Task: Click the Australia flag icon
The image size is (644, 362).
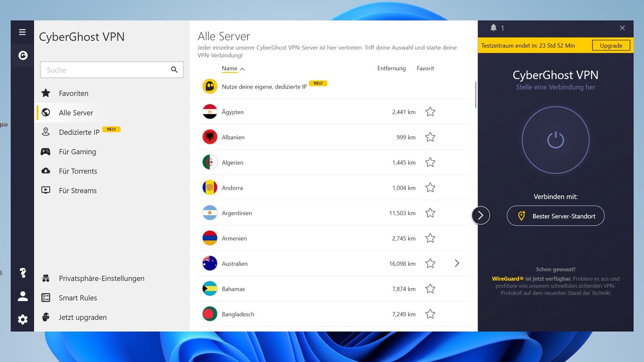Action: click(210, 263)
